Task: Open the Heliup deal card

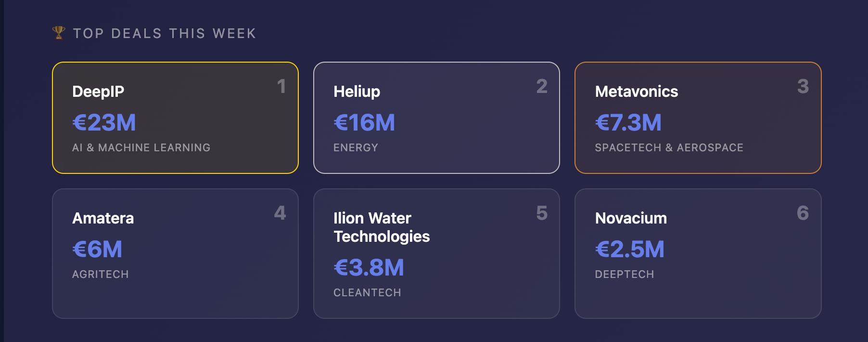Action: click(436, 118)
